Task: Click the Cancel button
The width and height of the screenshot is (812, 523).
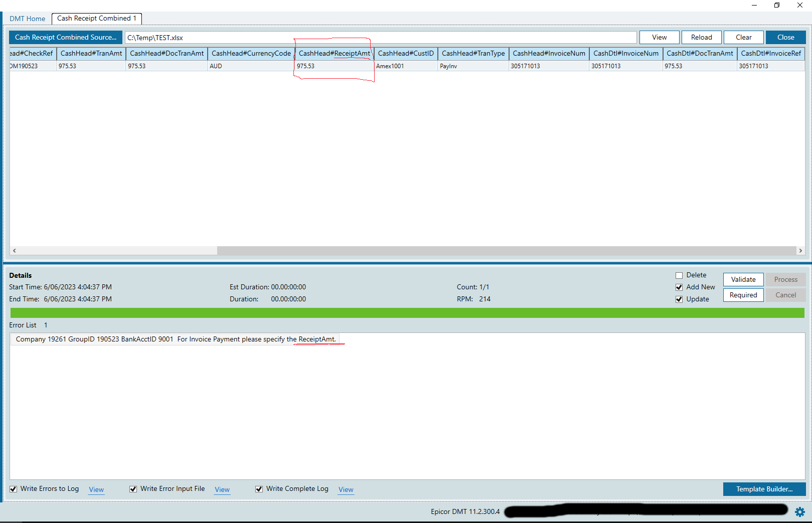Action: tap(785, 295)
